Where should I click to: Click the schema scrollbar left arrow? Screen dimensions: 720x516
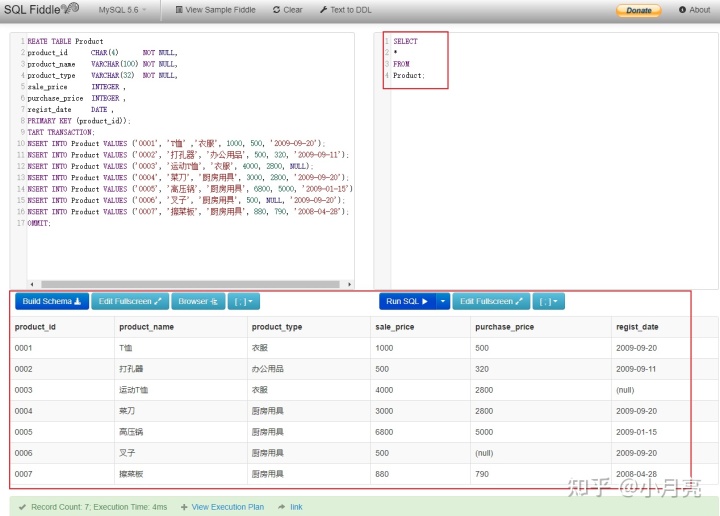pos(32,284)
